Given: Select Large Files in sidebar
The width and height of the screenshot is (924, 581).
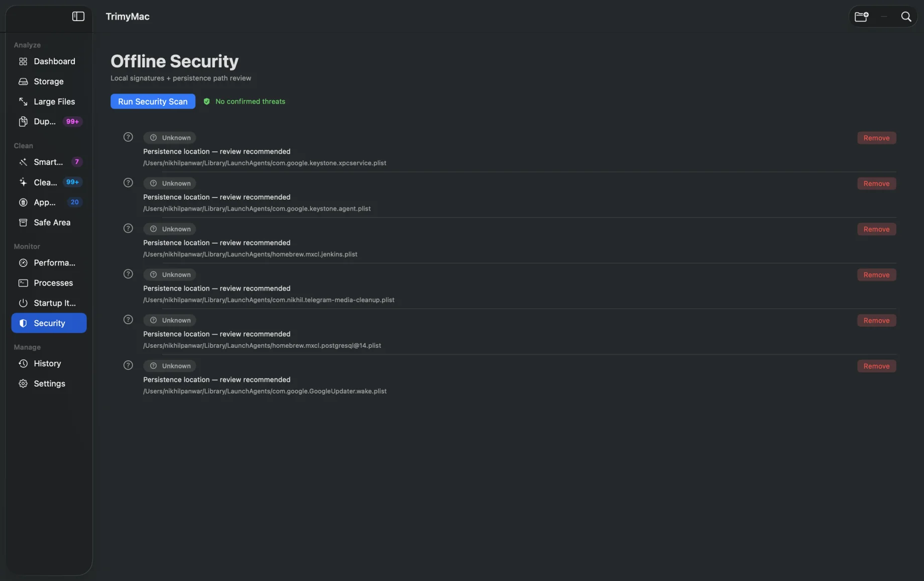Looking at the screenshot, I should coord(49,102).
